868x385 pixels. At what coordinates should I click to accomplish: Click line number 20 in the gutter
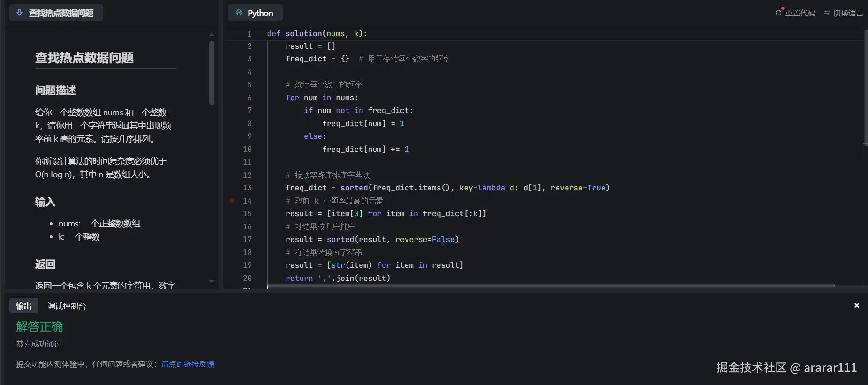point(247,278)
